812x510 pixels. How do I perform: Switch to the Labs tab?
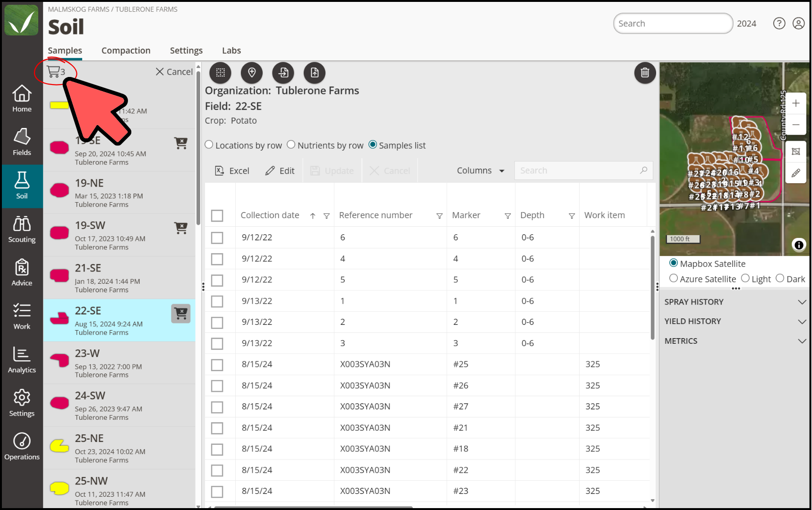tap(231, 51)
